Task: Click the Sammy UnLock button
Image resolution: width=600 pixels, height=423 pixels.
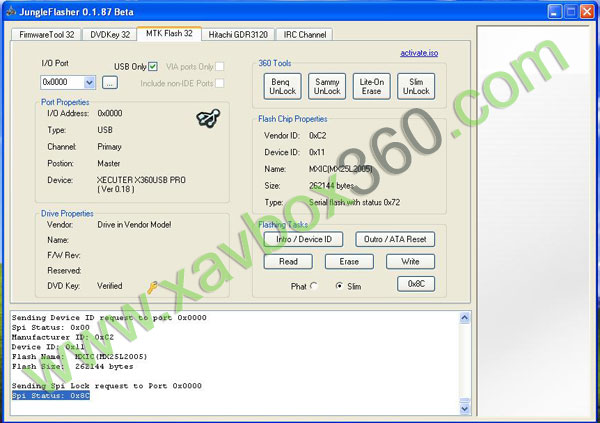Action: click(x=327, y=87)
